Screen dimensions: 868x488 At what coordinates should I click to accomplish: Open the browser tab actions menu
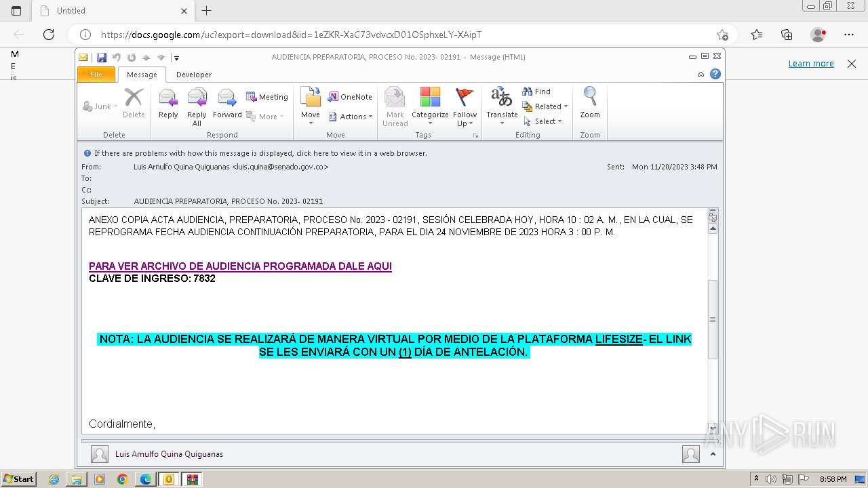pos(16,11)
